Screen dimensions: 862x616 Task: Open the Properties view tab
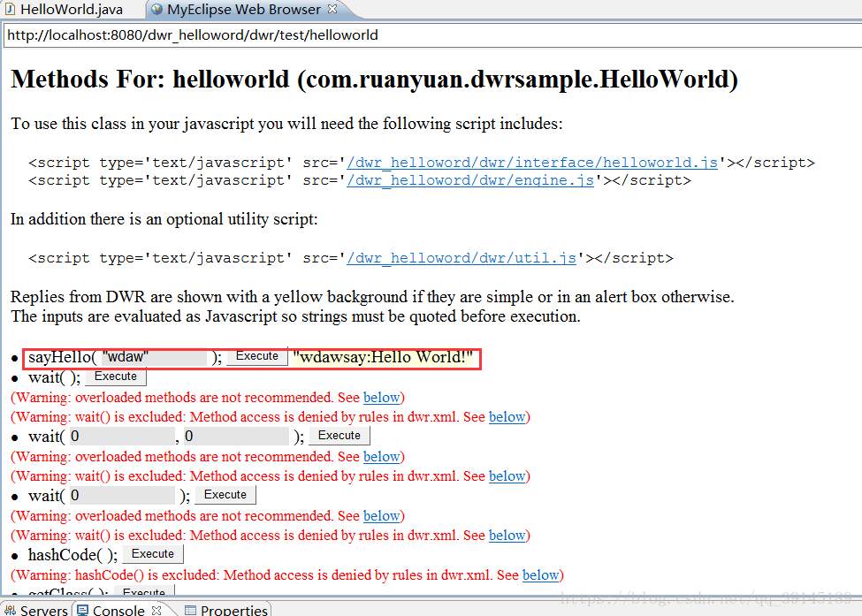click(x=226, y=610)
